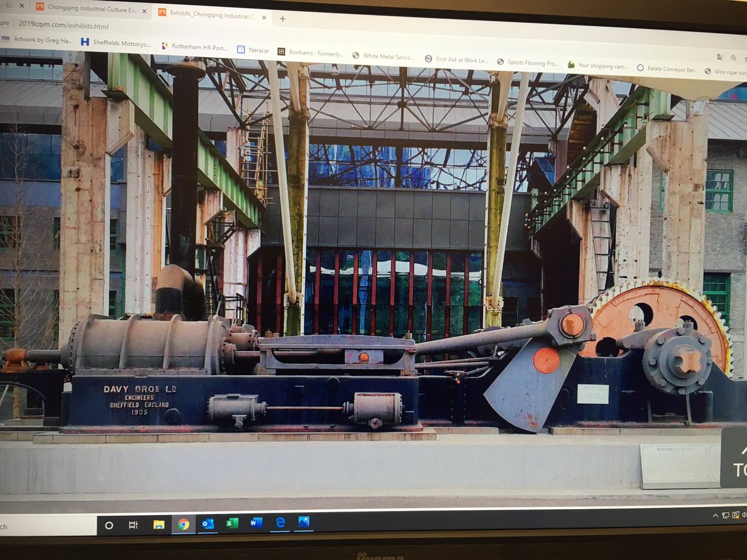The width and height of the screenshot is (747, 560).
Task: Click the Cortana circle icon on the taskbar
Action: point(109,525)
